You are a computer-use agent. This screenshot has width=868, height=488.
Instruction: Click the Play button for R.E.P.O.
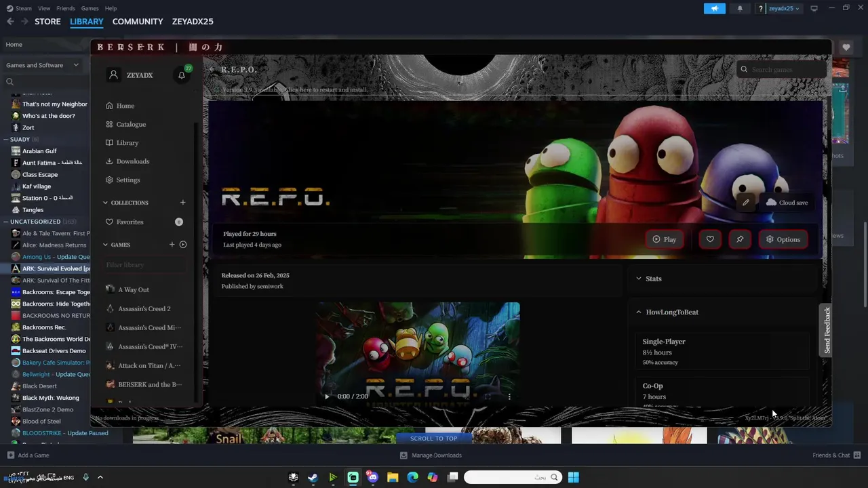click(x=665, y=239)
